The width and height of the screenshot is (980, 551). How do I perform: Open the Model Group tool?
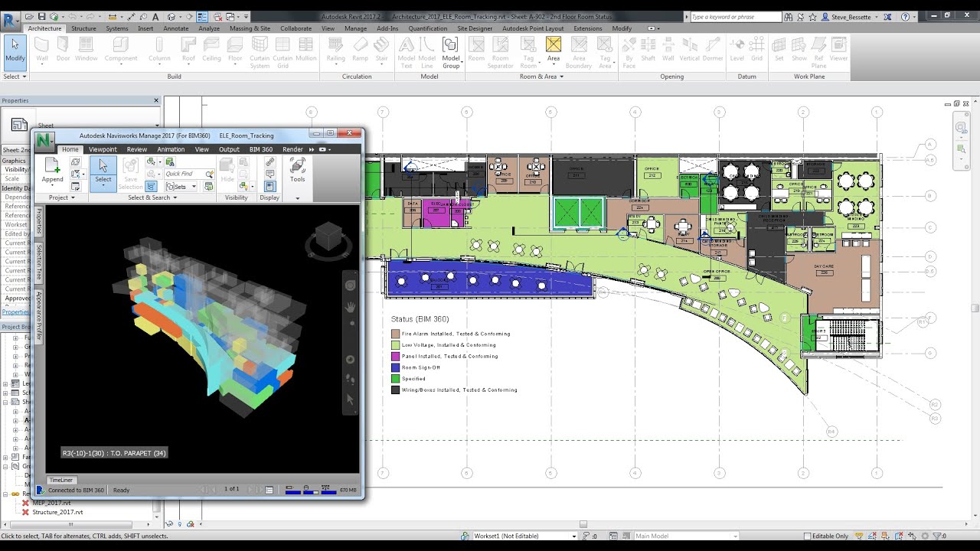(451, 53)
